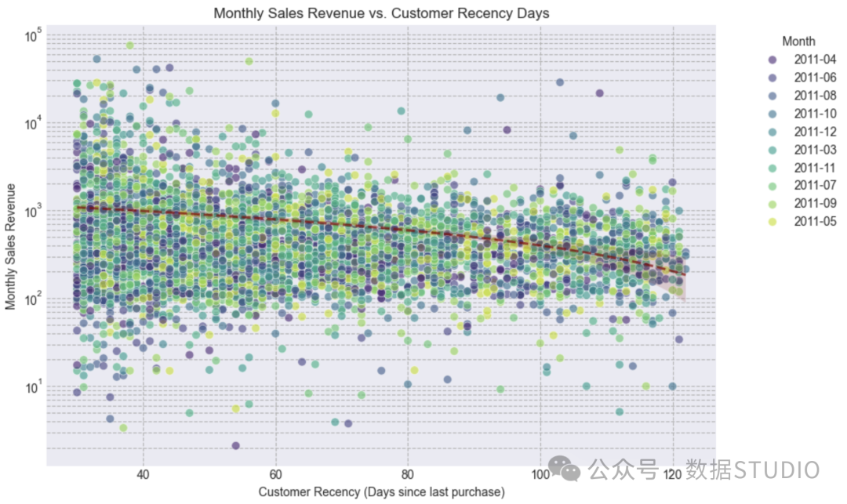Select the "Customer Recency (Days since last purchase)" axis label
This screenshot has height=504, width=847.
coord(381,491)
